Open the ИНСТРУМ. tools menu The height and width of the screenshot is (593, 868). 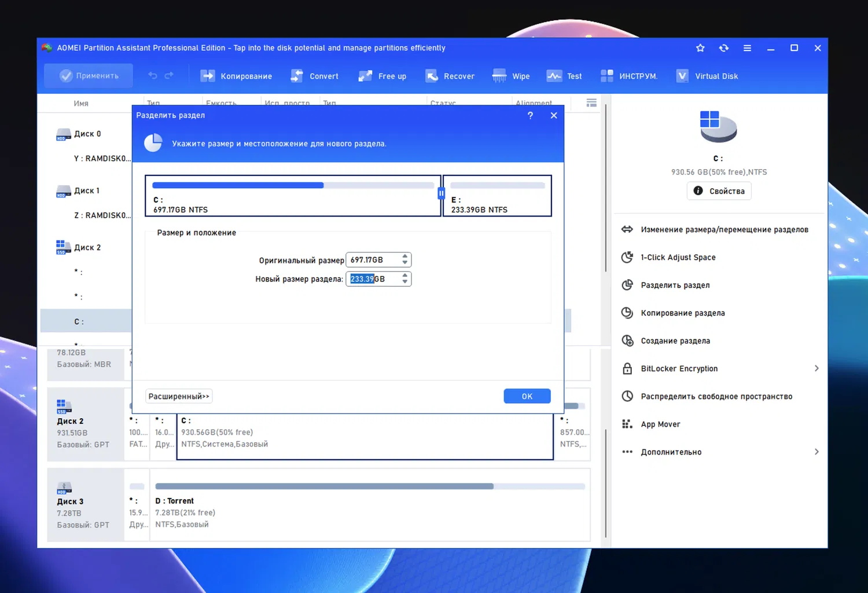(629, 76)
